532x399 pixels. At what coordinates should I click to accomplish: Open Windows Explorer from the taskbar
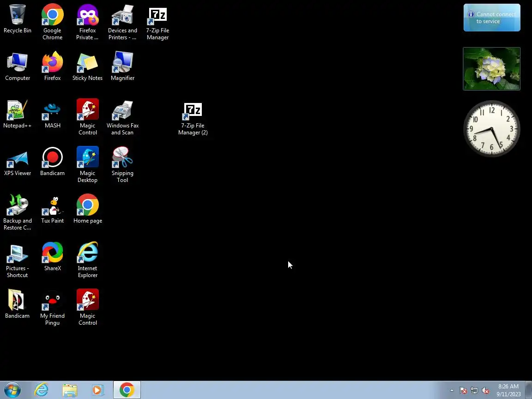(70, 390)
